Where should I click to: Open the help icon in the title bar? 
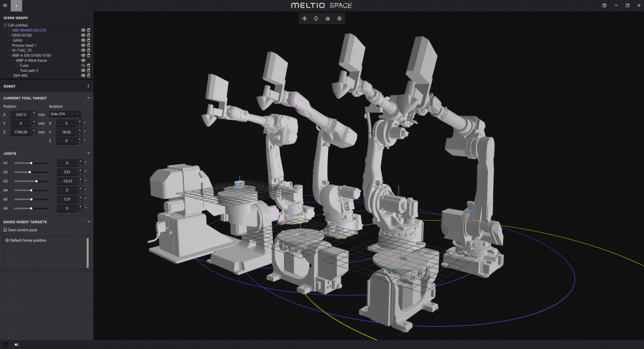pos(604,5)
